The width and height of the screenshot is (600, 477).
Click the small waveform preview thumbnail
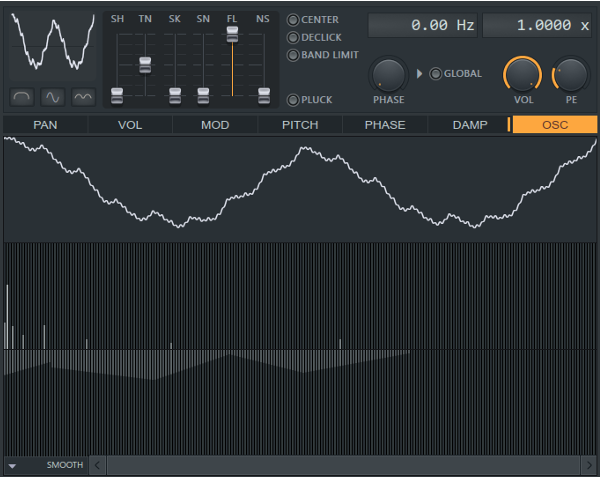click(52, 45)
